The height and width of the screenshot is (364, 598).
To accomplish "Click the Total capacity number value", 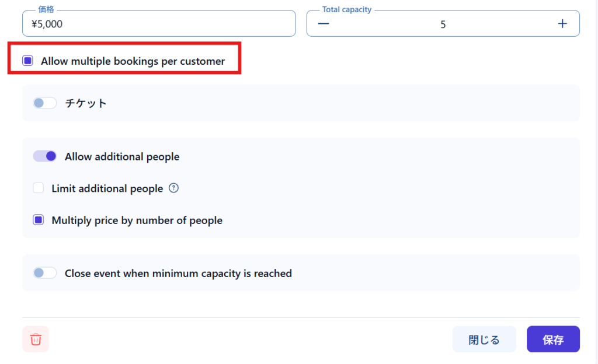I will coord(443,24).
